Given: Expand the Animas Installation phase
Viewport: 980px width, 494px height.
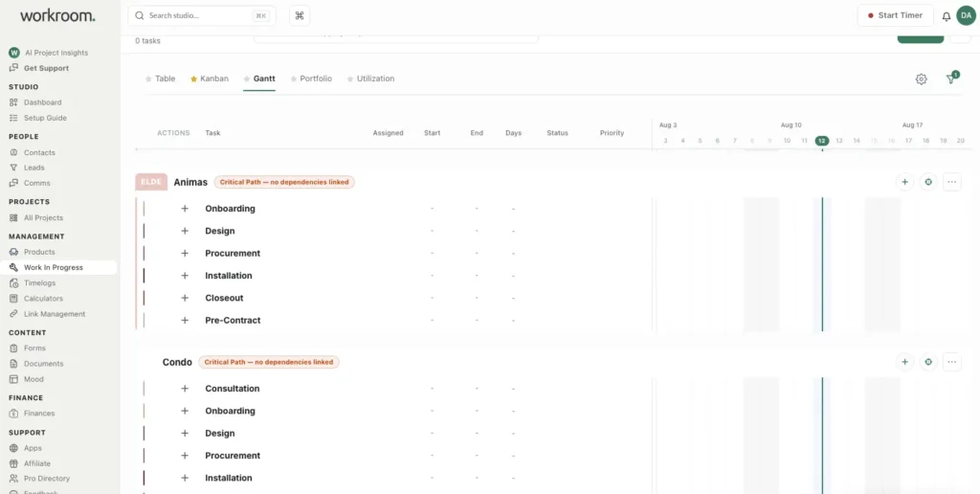Looking at the screenshot, I should 185,276.
